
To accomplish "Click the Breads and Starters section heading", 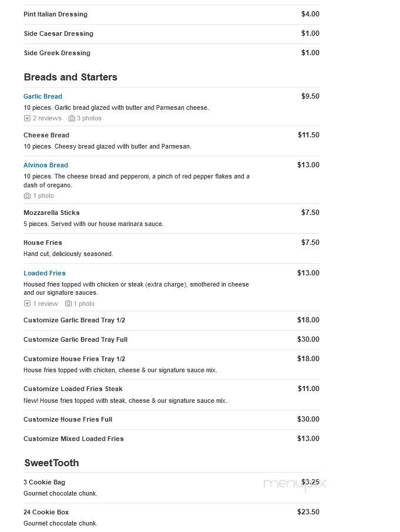I will [x=70, y=77].
